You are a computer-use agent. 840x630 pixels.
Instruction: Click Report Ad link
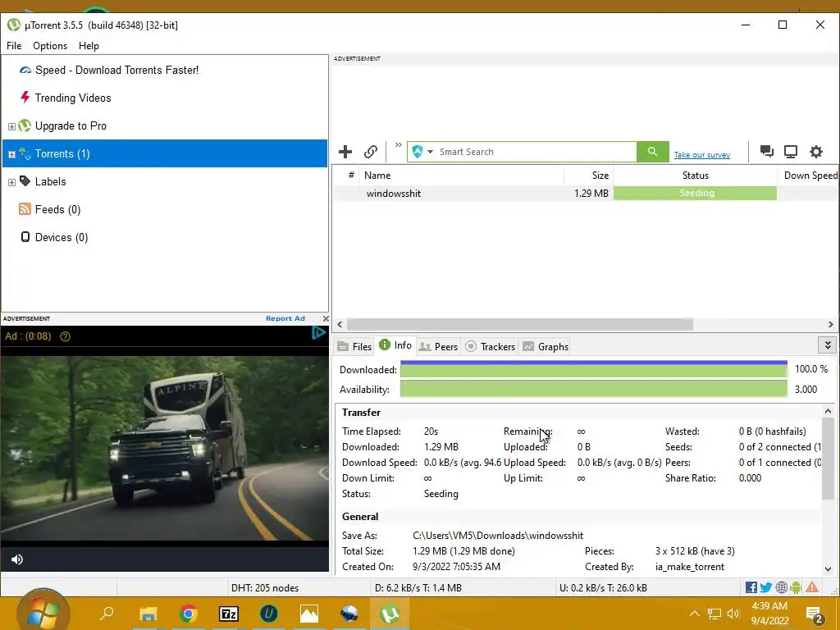click(285, 319)
